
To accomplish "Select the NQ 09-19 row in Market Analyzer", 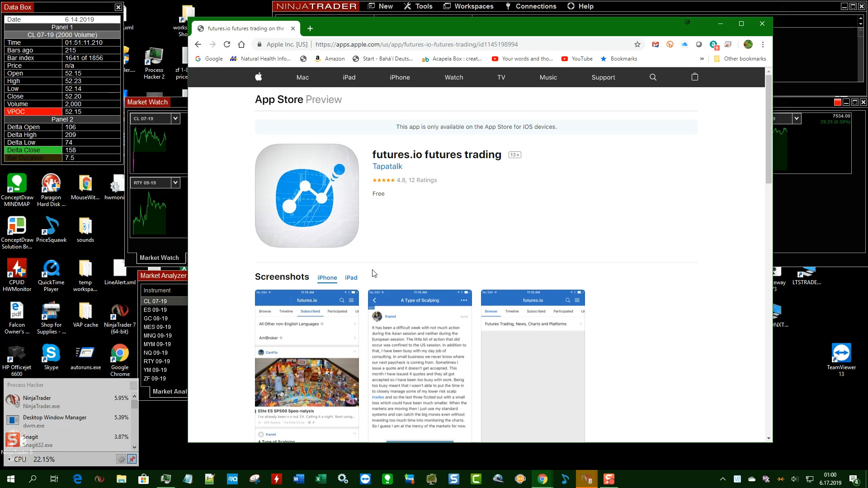I will [x=164, y=352].
